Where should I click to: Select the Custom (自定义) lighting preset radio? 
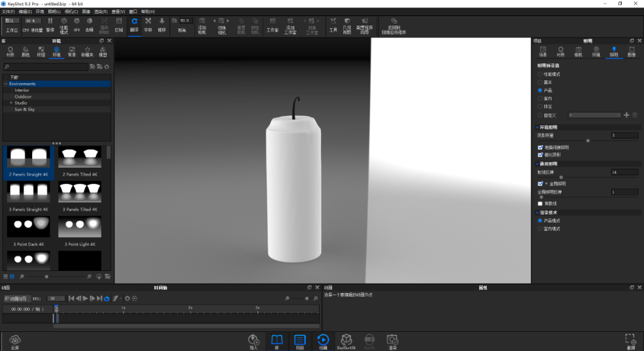540,115
